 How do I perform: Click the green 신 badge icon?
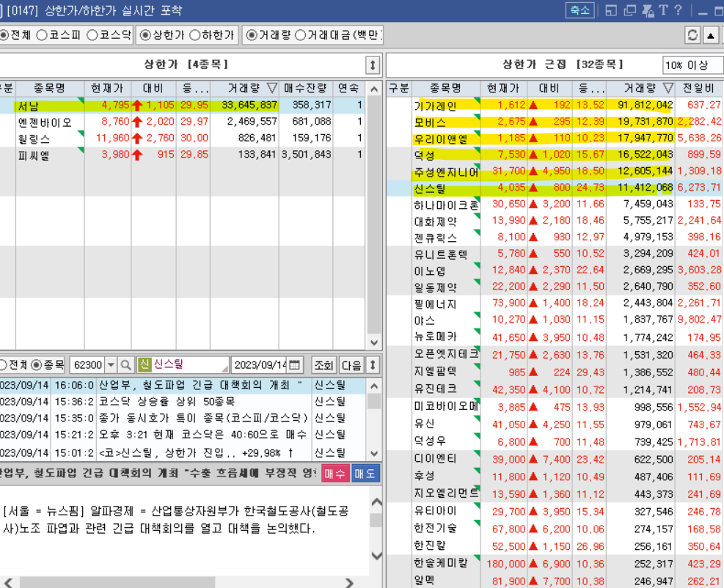[x=145, y=364]
